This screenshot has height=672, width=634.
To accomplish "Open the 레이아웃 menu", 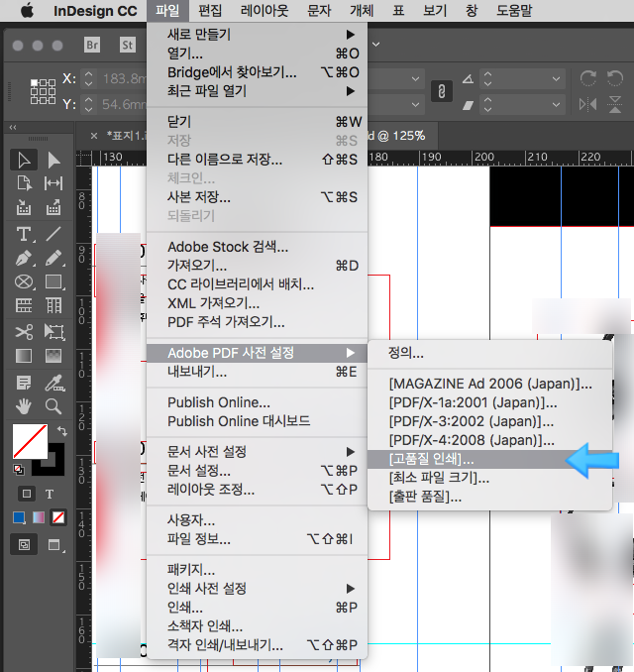I will 264,11.
